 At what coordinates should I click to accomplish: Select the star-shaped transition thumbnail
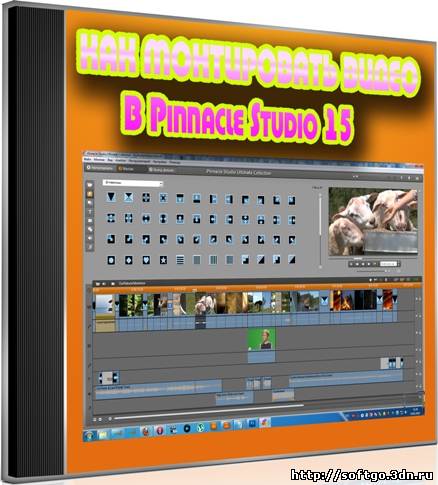(x=163, y=260)
